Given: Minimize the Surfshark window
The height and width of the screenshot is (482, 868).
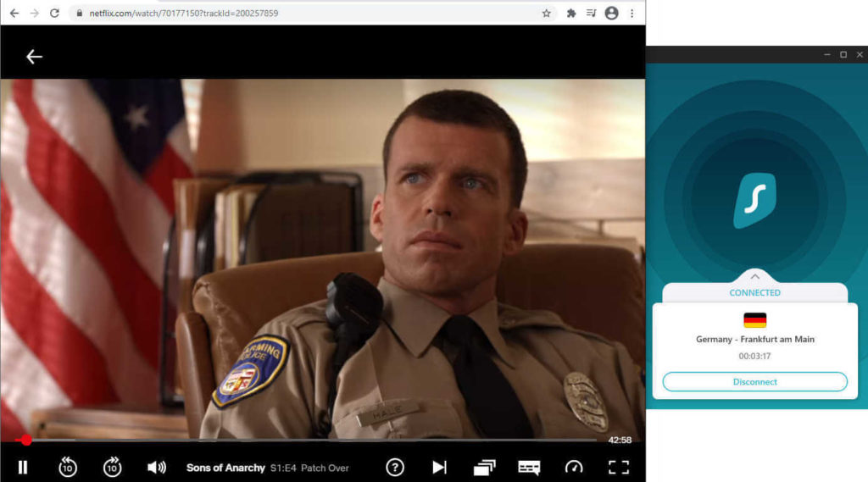Looking at the screenshot, I should [827, 55].
